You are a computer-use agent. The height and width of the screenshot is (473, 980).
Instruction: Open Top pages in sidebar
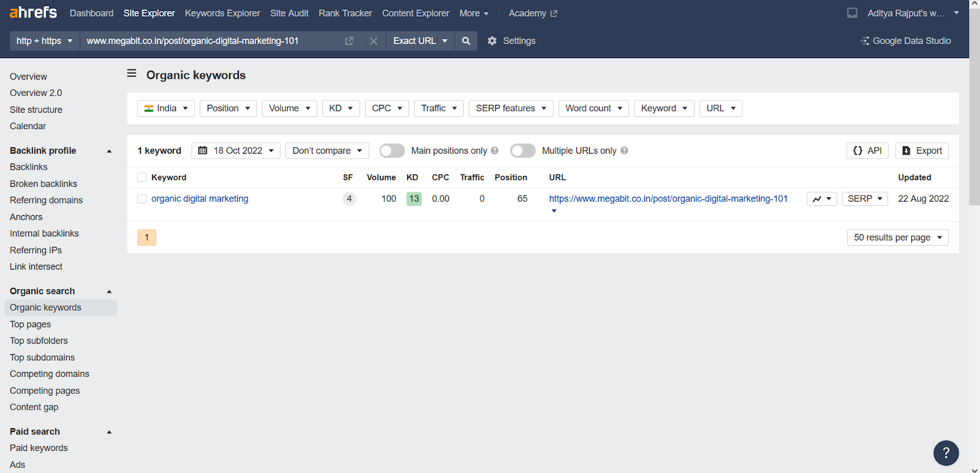tap(31, 325)
